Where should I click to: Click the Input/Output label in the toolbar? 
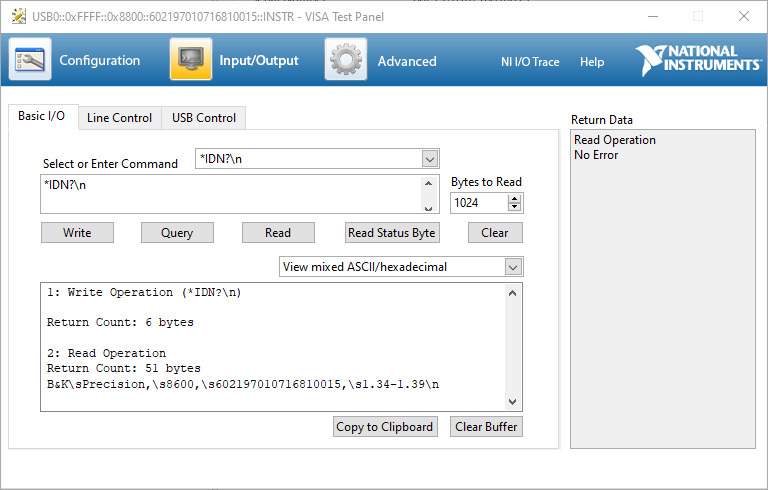click(x=259, y=60)
